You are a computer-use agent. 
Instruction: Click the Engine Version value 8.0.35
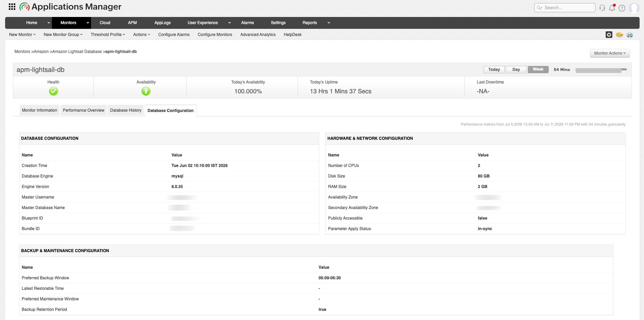pyautogui.click(x=177, y=187)
